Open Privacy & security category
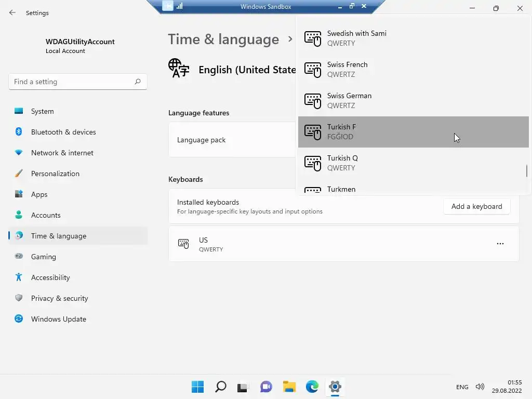Screen dimensions: 532x399 [78, 298]
